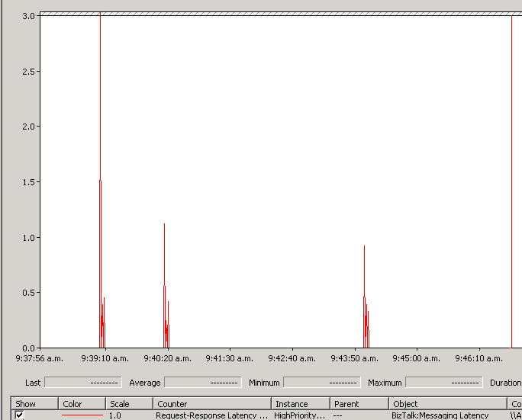Click the 2.5 y-axis label
This screenshot has width=522, height=420.
pyautogui.click(x=29, y=72)
